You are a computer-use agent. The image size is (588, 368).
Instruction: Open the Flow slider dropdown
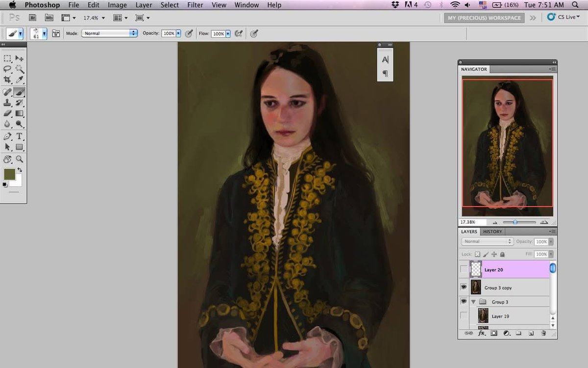click(x=228, y=34)
